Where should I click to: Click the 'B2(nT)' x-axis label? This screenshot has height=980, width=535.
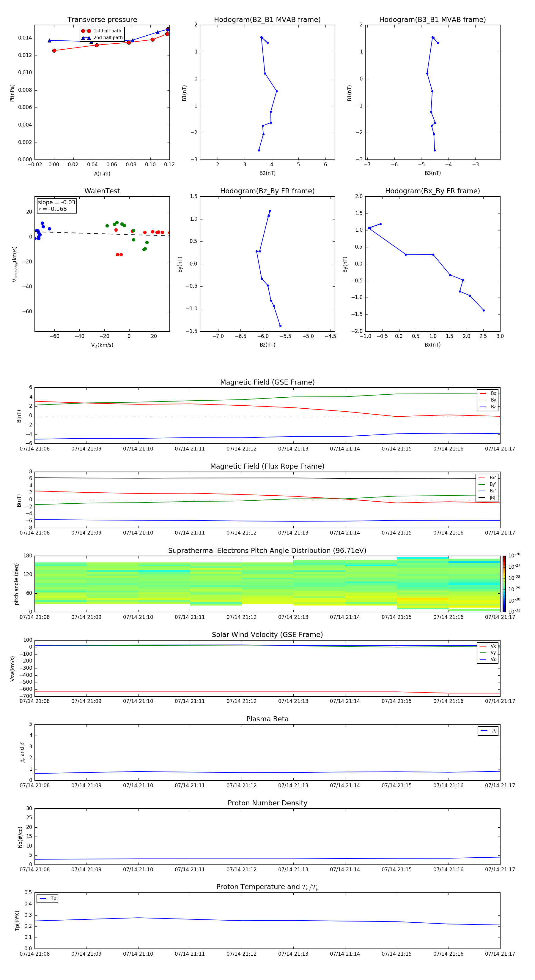tap(267, 173)
